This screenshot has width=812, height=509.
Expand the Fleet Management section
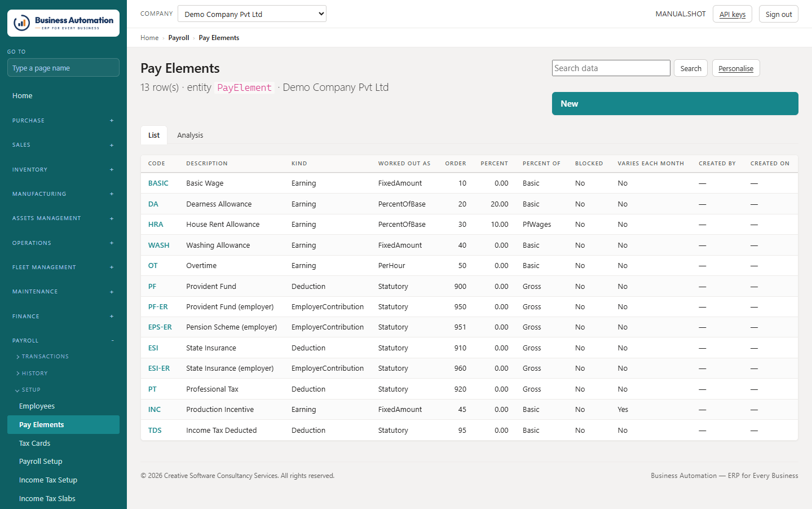(63, 267)
